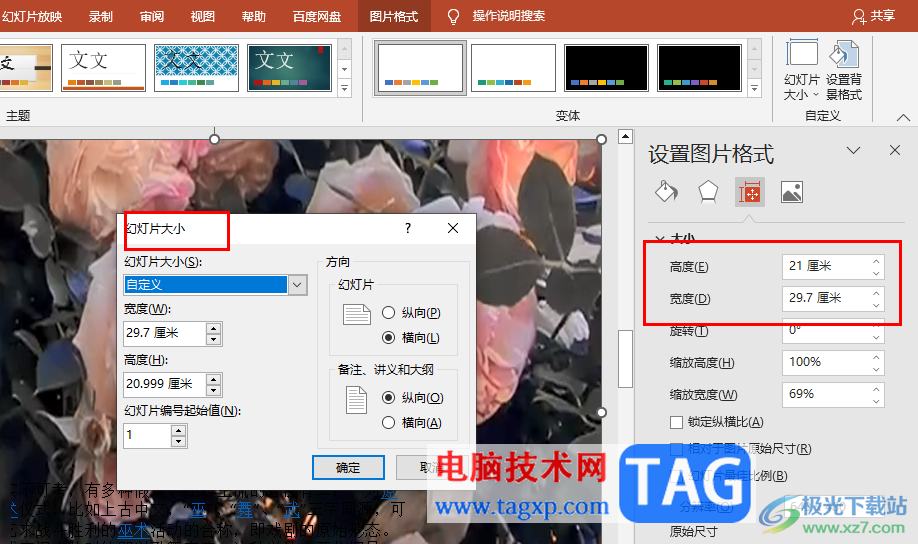Select the last black variant thumbnail
The height and width of the screenshot is (544, 918).
click(x=699, y=68)
